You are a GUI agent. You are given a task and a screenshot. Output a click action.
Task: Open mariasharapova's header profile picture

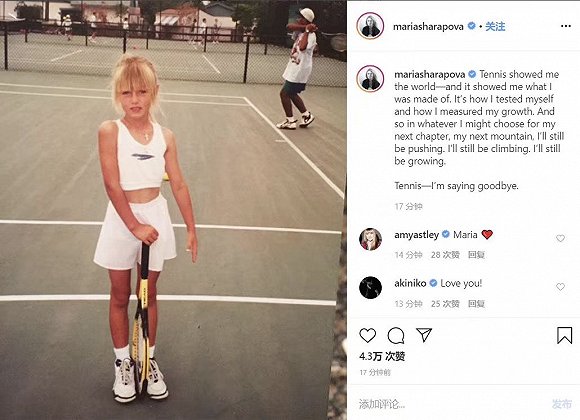pos(370,26)
